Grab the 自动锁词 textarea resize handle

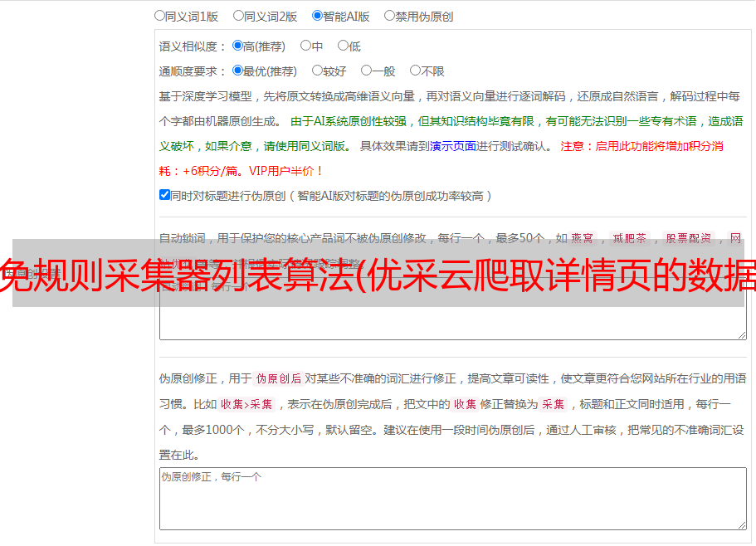[742, 335]
